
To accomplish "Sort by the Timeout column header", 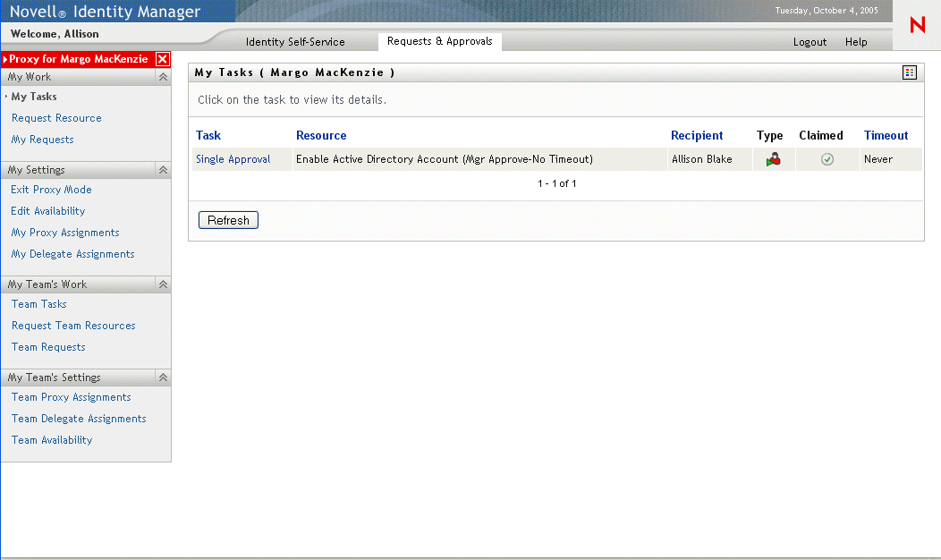I will (x=886, y=136).
